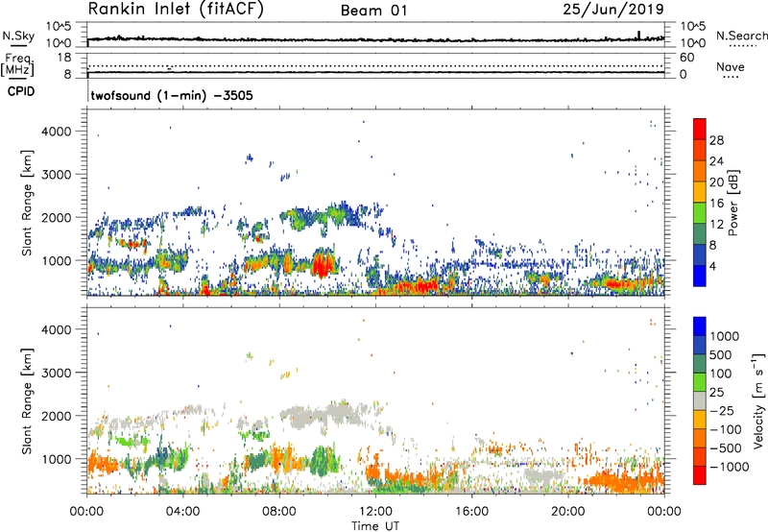This screenshot has height=532, width=768.
Task: Click the '4000' tick on power panel
Action: 57,132
